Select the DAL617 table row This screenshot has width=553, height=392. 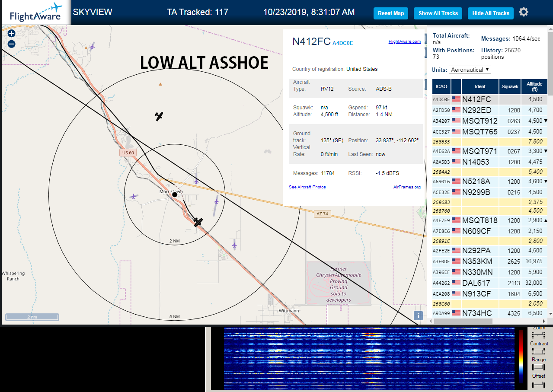click(490, 283)
